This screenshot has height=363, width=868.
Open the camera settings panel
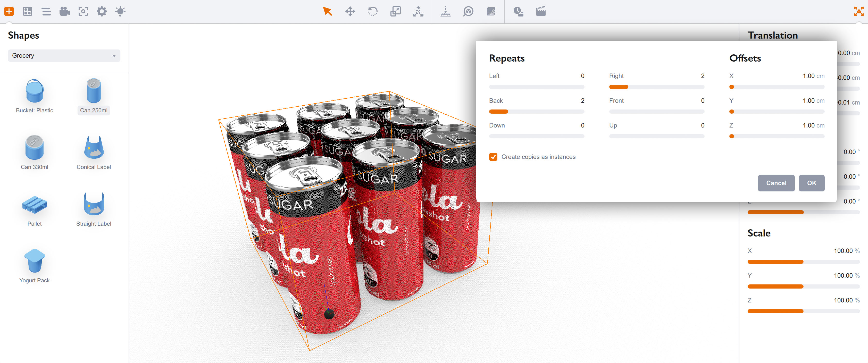65,11
